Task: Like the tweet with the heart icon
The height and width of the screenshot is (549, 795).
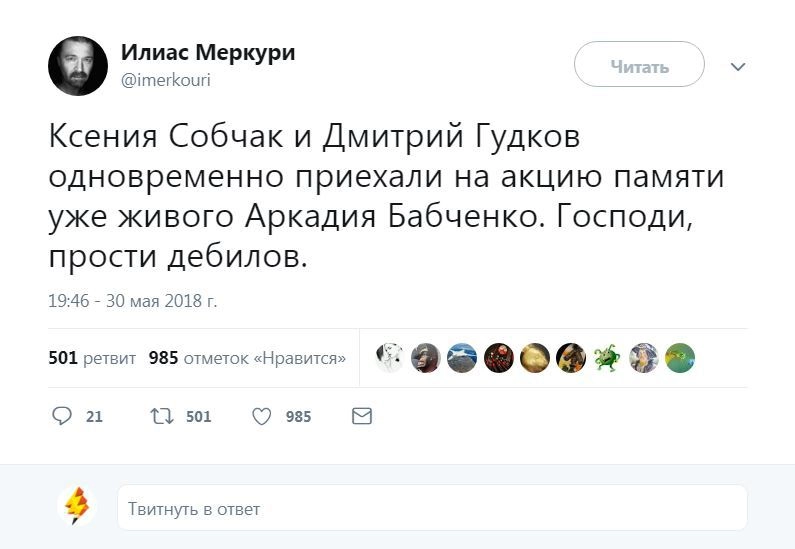Action: pyautogui.click(x=262, y=416)
